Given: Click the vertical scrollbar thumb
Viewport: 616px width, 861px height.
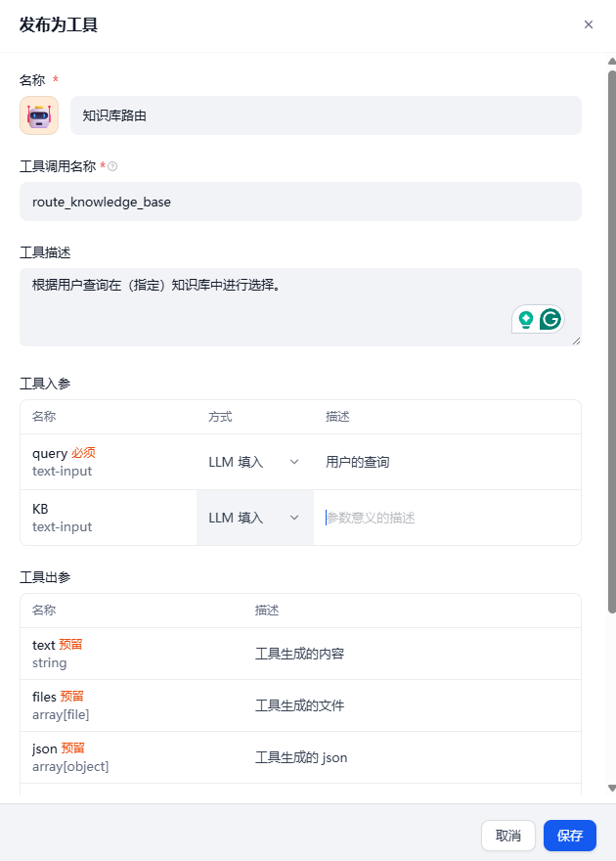Looking at the screenshot, I should pos(611,342).
